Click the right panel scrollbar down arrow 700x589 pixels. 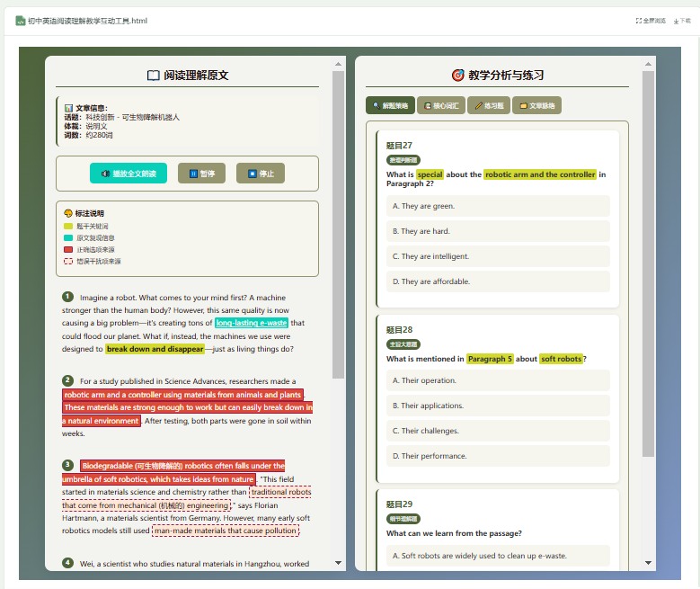coord(648,563)
